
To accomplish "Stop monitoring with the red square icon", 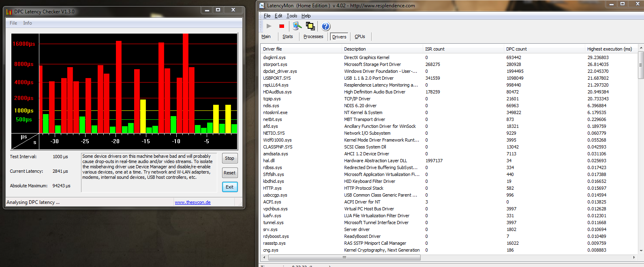I will coord(282,26).
